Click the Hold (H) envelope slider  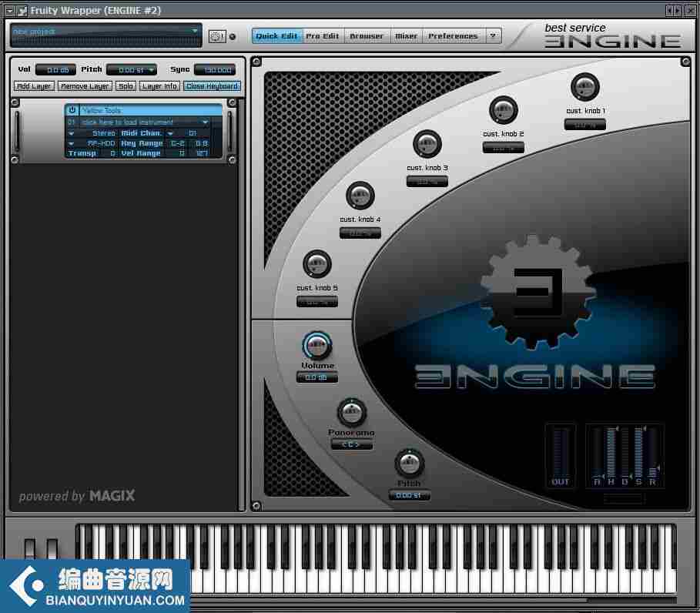pos(611,452)
